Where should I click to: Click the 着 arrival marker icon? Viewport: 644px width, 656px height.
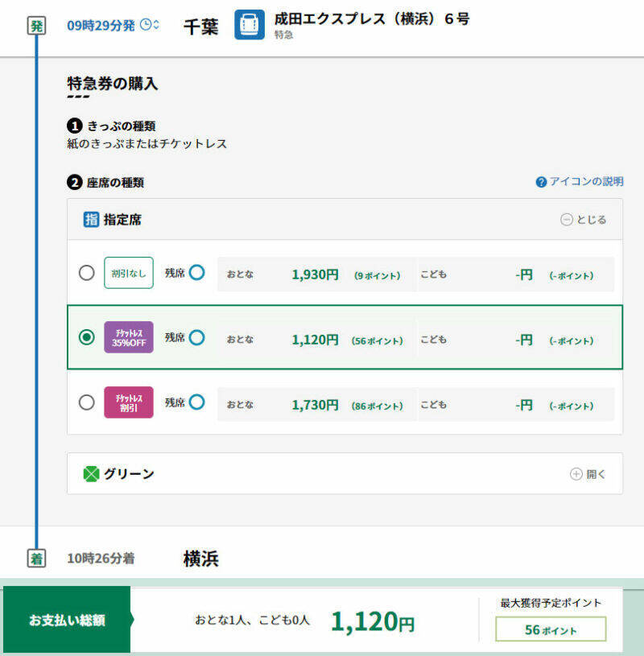tap(36, 558)
